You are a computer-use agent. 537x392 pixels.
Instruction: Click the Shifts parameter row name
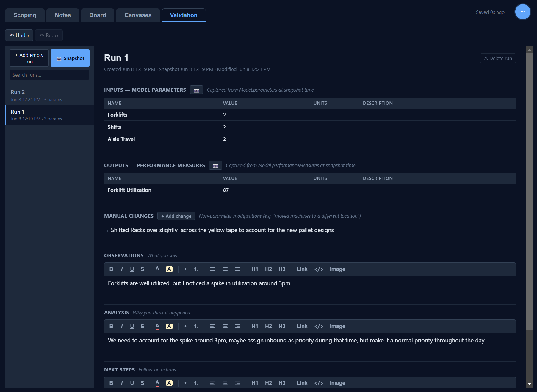pyautogui.click(x=115, y=127)
